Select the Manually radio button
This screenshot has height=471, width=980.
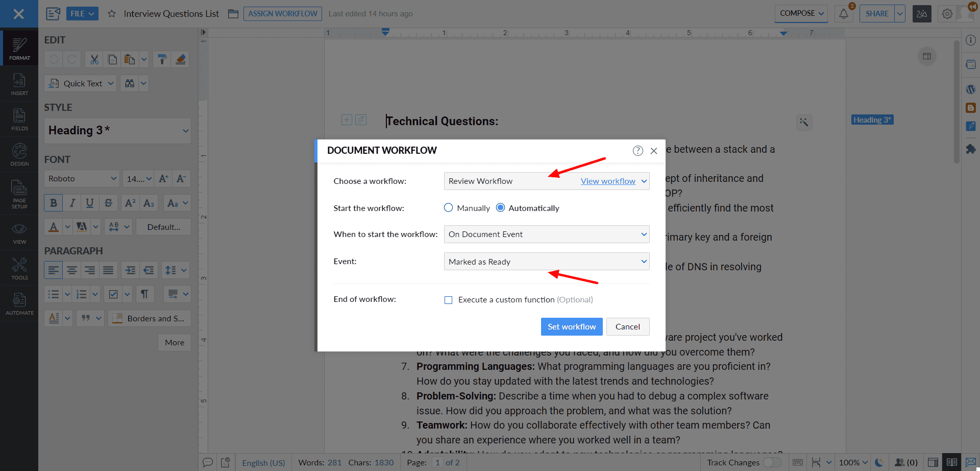click(x=448, y=208)
